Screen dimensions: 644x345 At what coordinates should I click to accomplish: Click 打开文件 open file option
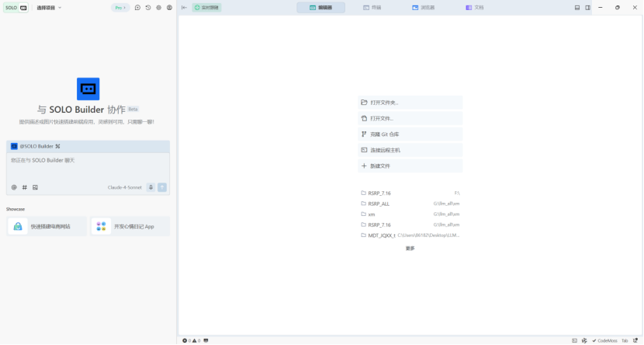click(x=410, y=118)
